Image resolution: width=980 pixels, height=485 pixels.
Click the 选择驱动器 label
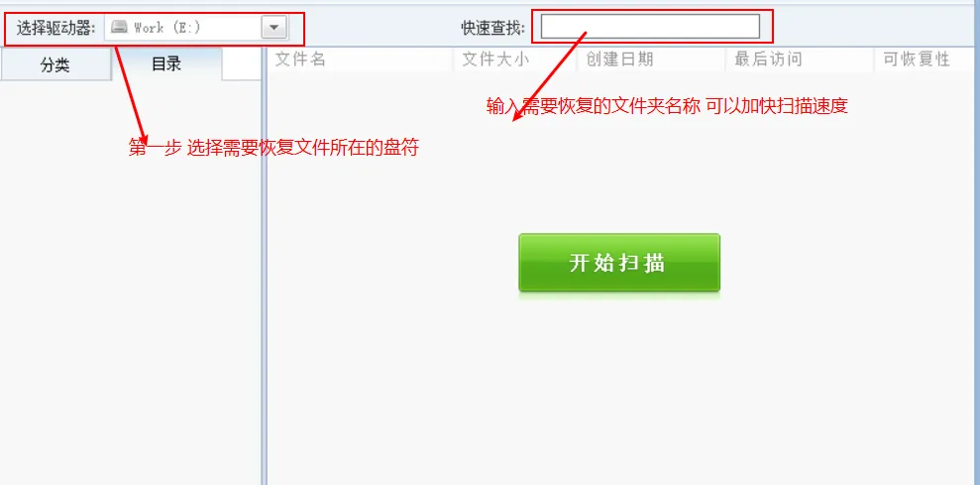(55, 28)
